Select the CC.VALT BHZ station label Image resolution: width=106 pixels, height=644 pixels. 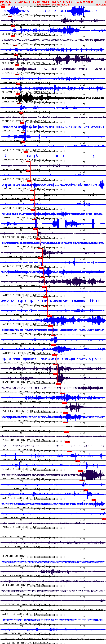pos(24,382)
